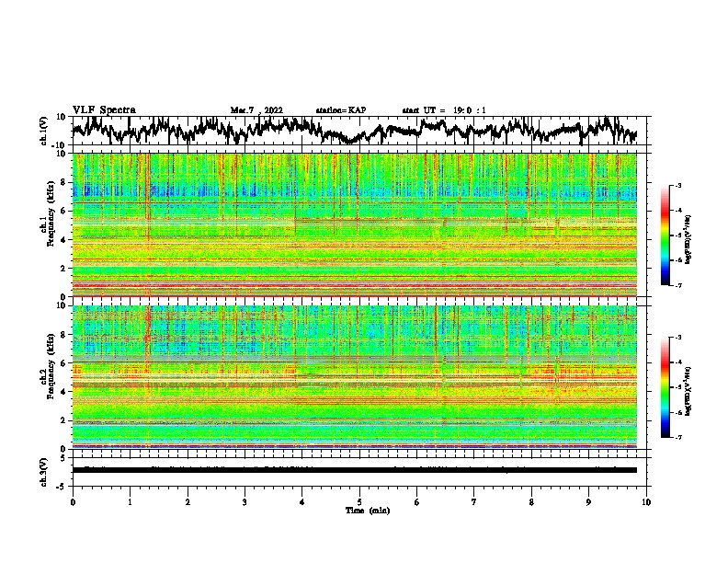This screenshot has width=728, height=563.
Task: Click time axis tick label "7"
Action: pyautogui.click(x=474, y=501)
